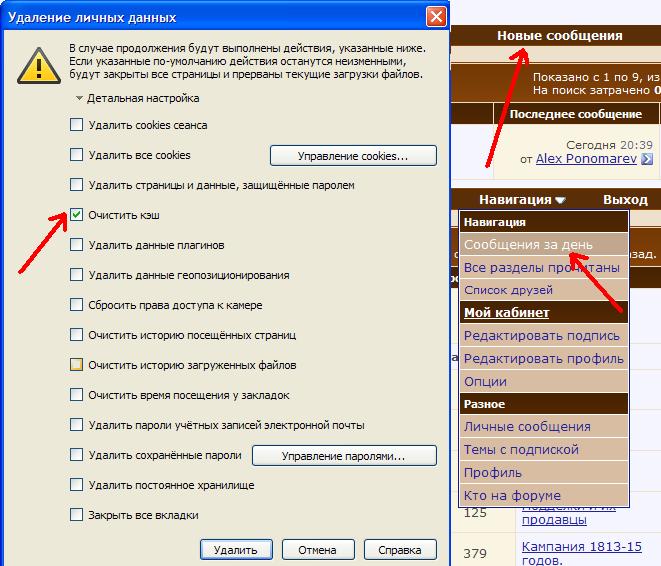Tick Сбросить права доступа к камере
Image resolution: width=661 pixels, height=566 pixels.
coord(76,304)
